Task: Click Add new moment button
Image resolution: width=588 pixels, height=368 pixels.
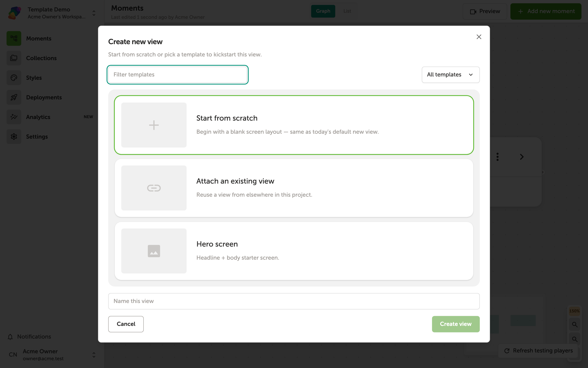Action: (x=546, y=11)
